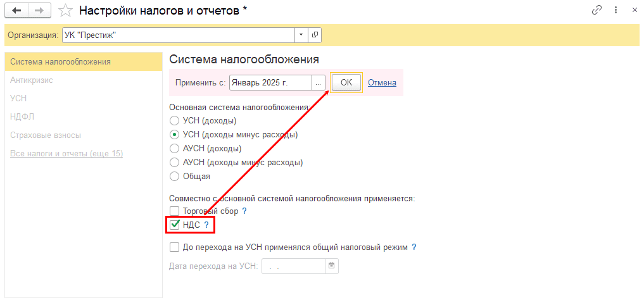644x300 pixels.
Task: Open month selection with the ellipsis button
Action: tap(319, 83)
